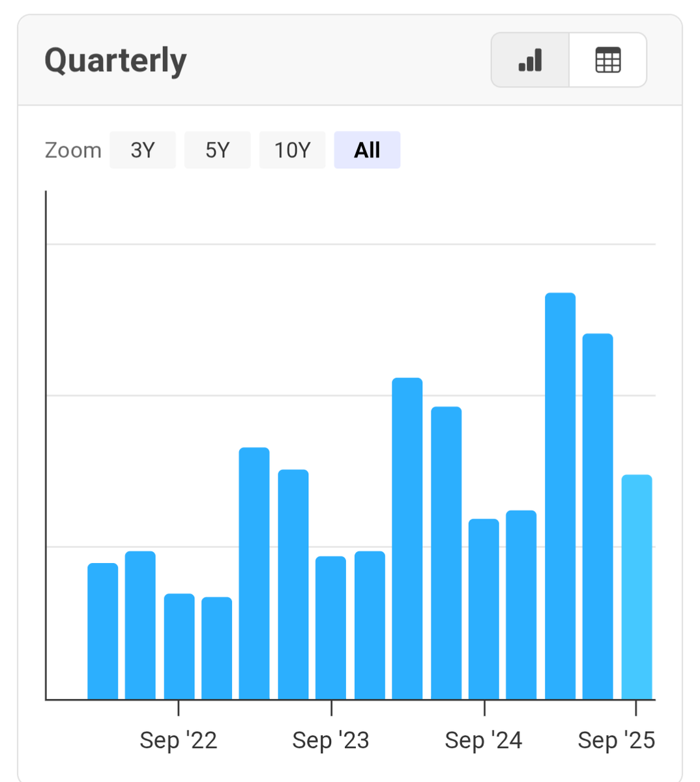Click the "Zoom" label
This screenshot has width=700, height=782.
click(73, 151)
